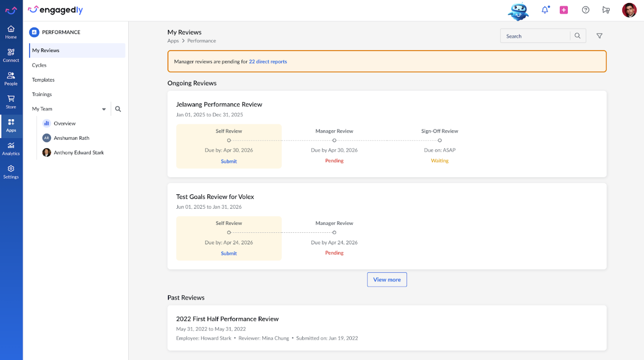This screenshot has width=644, height=360.
Task: Click the Performance breadcrumb
Action: pyautogui.click(x=201, y=41)
